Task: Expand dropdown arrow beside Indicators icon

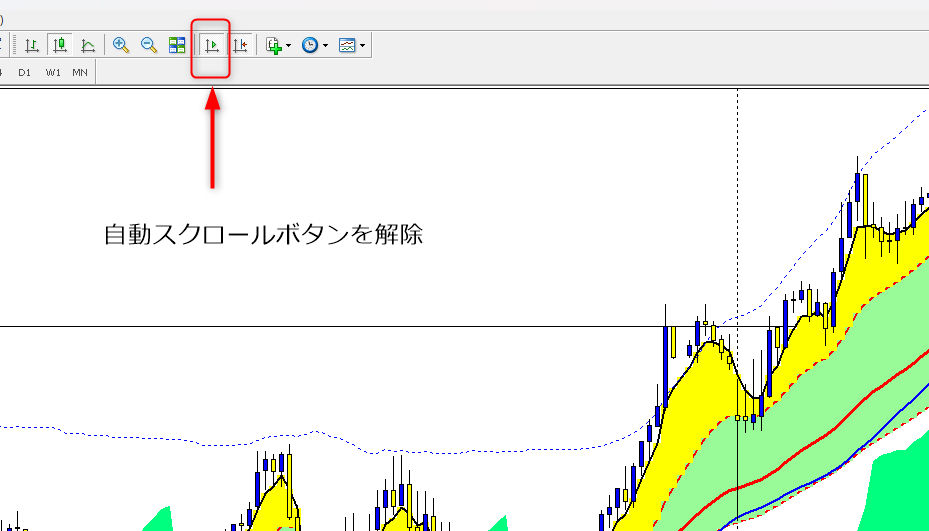Action: coord(289,46)
